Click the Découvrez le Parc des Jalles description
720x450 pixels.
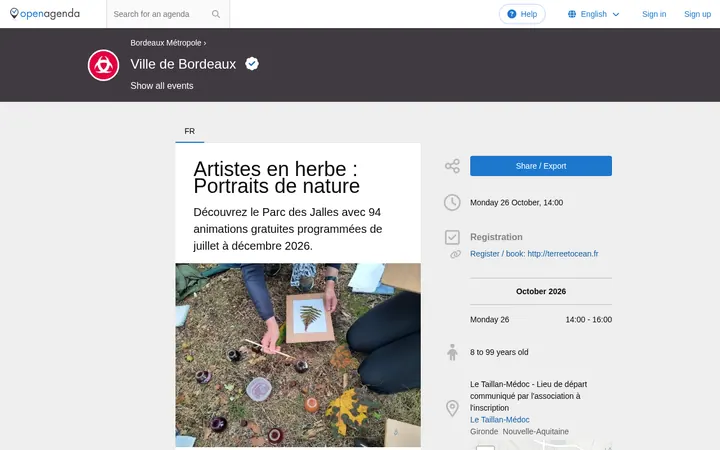click(287, 229)
